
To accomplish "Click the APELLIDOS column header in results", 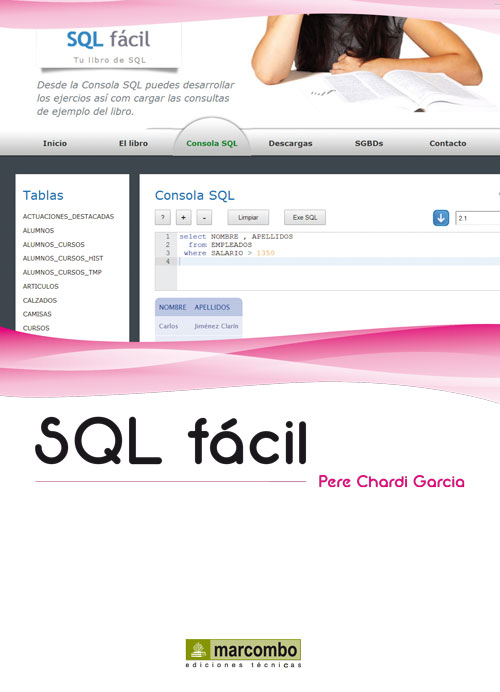I will point(212,307).
